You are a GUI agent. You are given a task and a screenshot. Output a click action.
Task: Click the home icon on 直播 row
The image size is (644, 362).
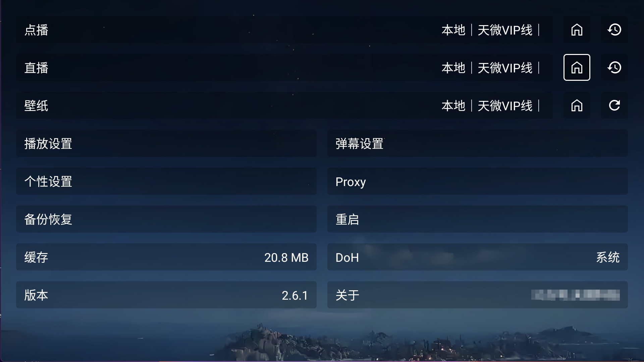click(x=576, y=67)
